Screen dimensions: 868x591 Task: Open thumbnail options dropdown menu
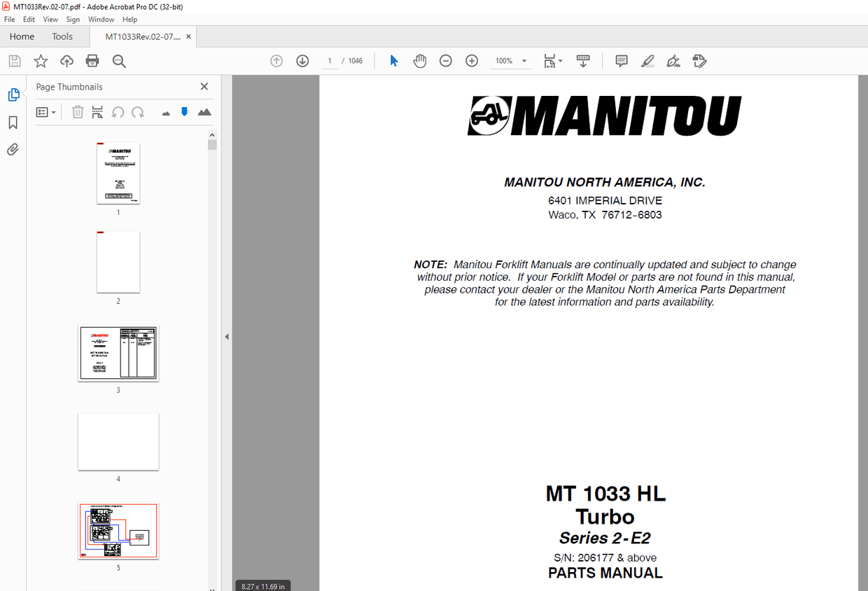45,112
